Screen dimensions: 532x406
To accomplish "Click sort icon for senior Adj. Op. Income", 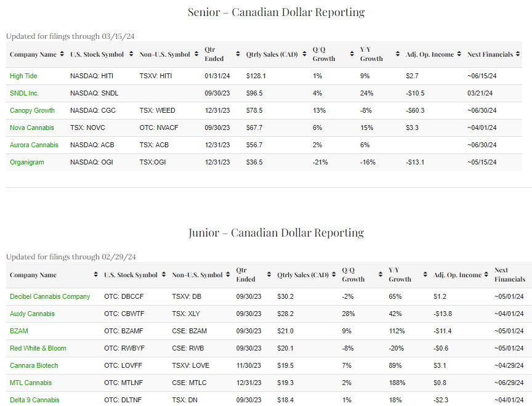I will [x=459, y=54].
